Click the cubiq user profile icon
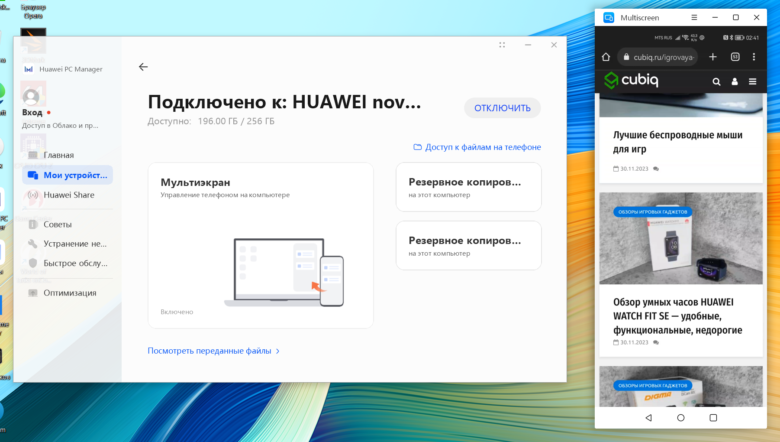 pyautogui.click(x=734, y=82)
